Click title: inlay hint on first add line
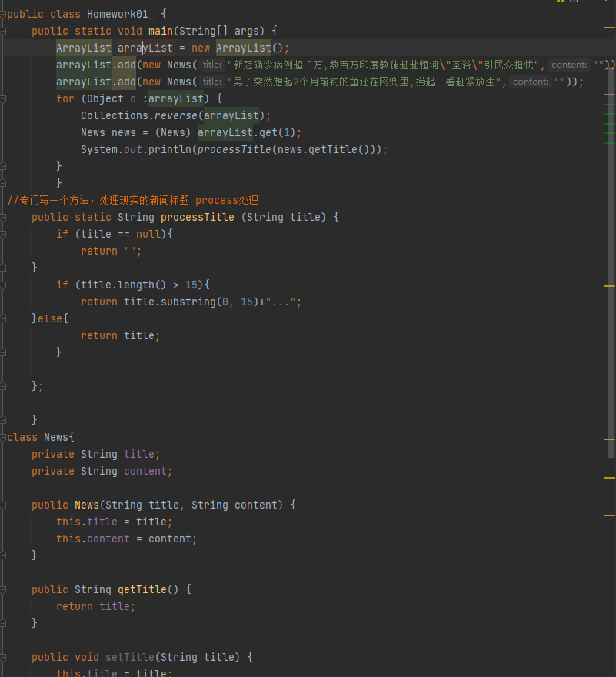616x677 pixels. pos(212,65)
